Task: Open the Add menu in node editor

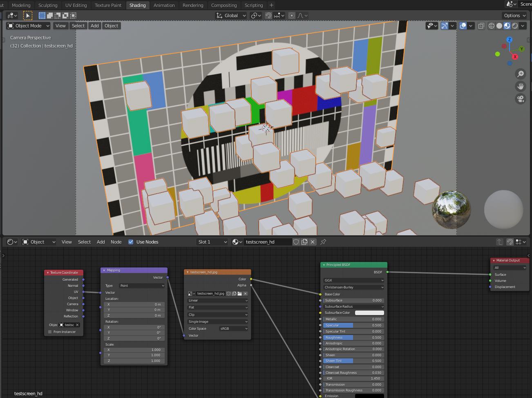Action: point(101,242)
